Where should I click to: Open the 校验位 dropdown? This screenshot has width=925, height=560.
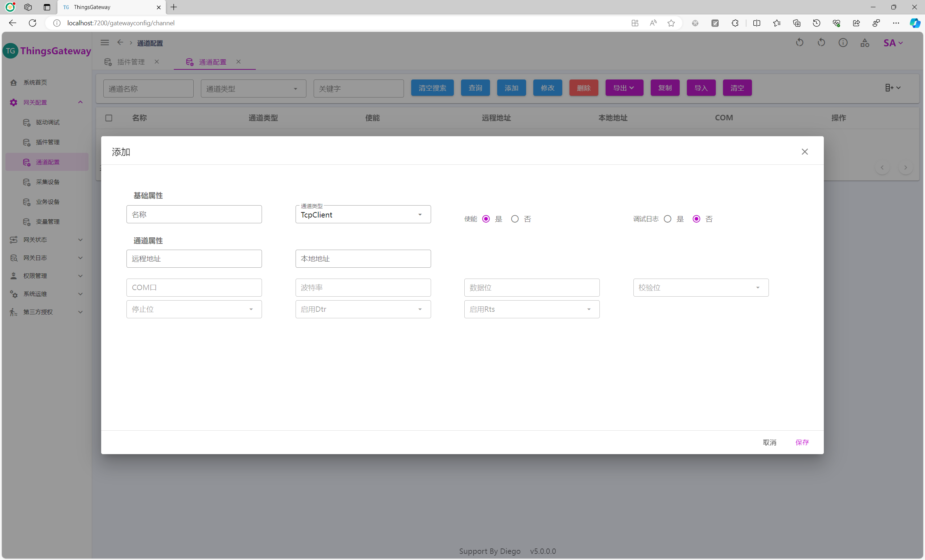tap(701, 288)
